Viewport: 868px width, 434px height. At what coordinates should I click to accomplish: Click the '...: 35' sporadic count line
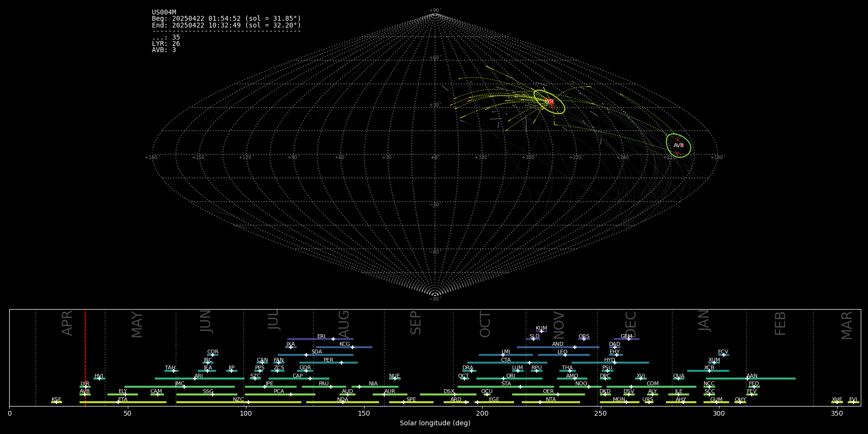[x=166, y=38]
